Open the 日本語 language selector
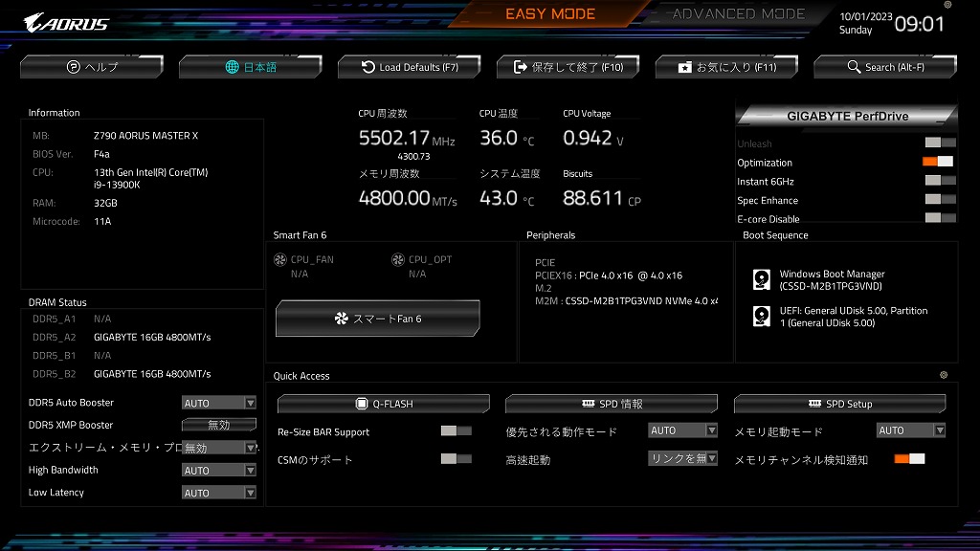The height and width of the screenshot is (551, 980). coord(251,67)
